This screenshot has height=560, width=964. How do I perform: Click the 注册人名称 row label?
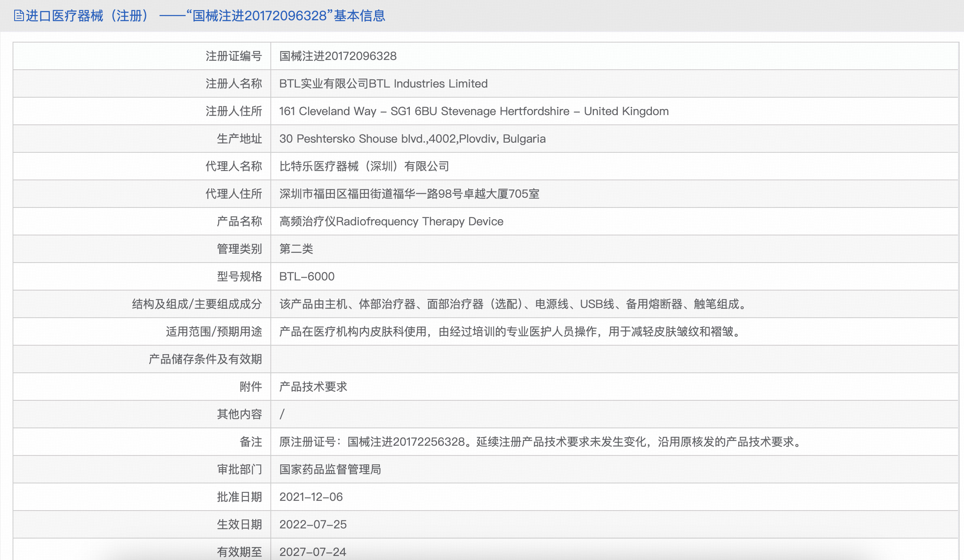pos(234,84)
